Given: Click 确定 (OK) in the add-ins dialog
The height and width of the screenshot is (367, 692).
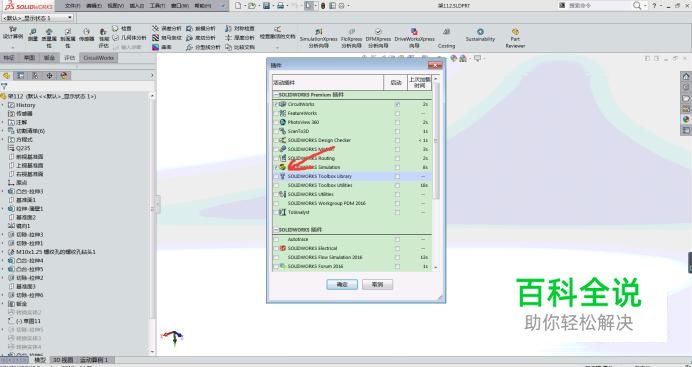Looking at the screenshot, I should [x=342, y=285].
